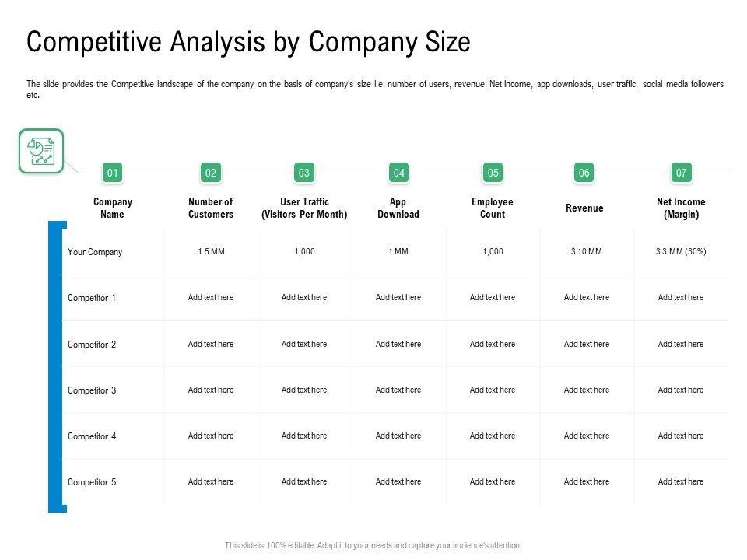Click the 06 badge above Revenue

point(584,173)
